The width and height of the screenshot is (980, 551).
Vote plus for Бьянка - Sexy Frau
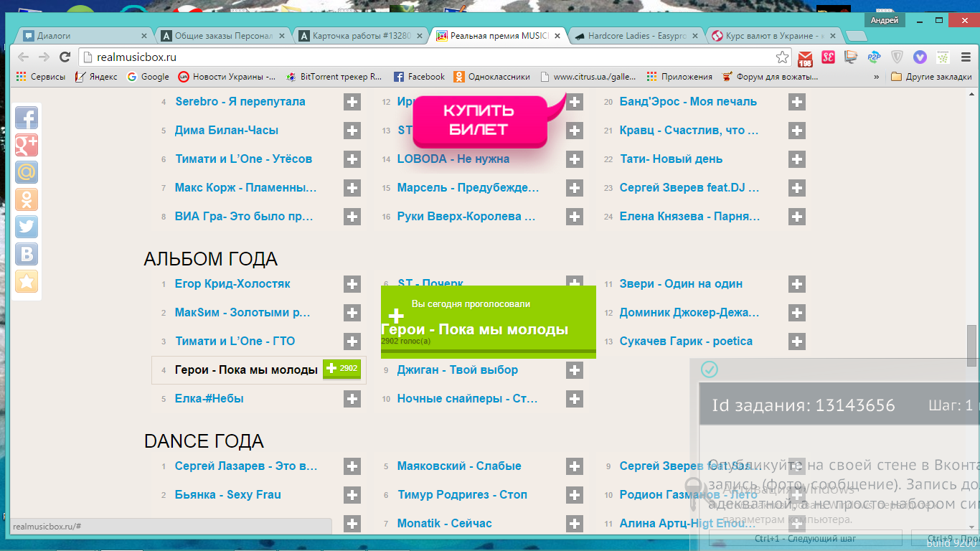[352, 495]
